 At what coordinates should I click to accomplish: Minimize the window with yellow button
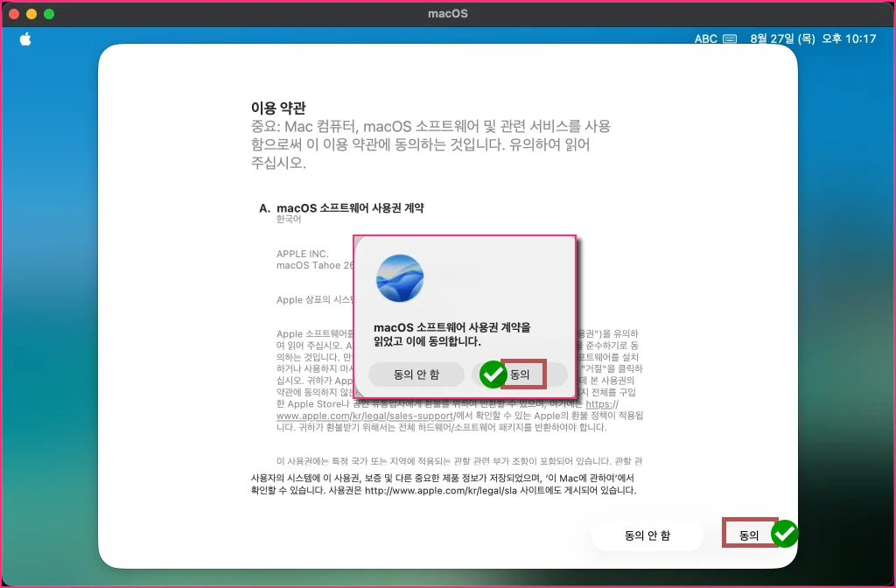(31, 14)
